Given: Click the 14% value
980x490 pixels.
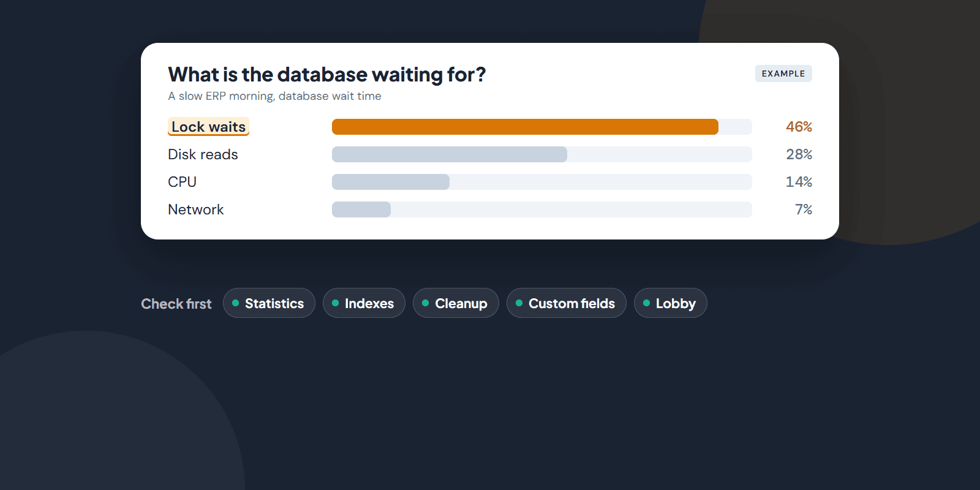Looking at the screenshot, I should [x=799, y=182].
